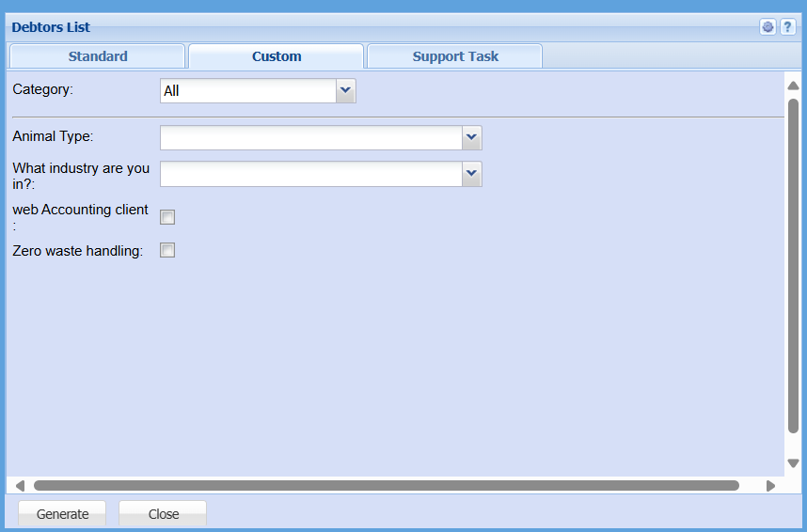Screen dimensions: 807x532
Task: Click the vertical scrollbar down arrow
Action: (793, 463)
